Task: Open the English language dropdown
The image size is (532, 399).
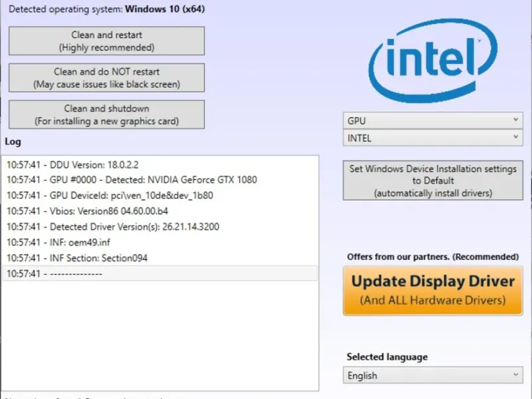Action: point(432,375)
